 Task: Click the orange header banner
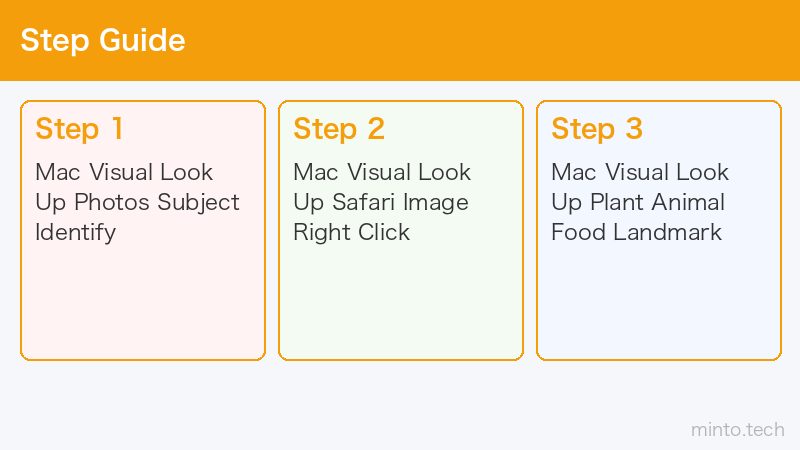click(x=400, y=40)
